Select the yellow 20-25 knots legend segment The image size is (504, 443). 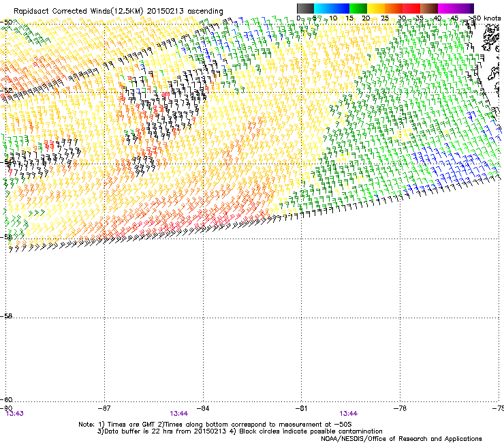pyautogui.click(x=376, y=8)
